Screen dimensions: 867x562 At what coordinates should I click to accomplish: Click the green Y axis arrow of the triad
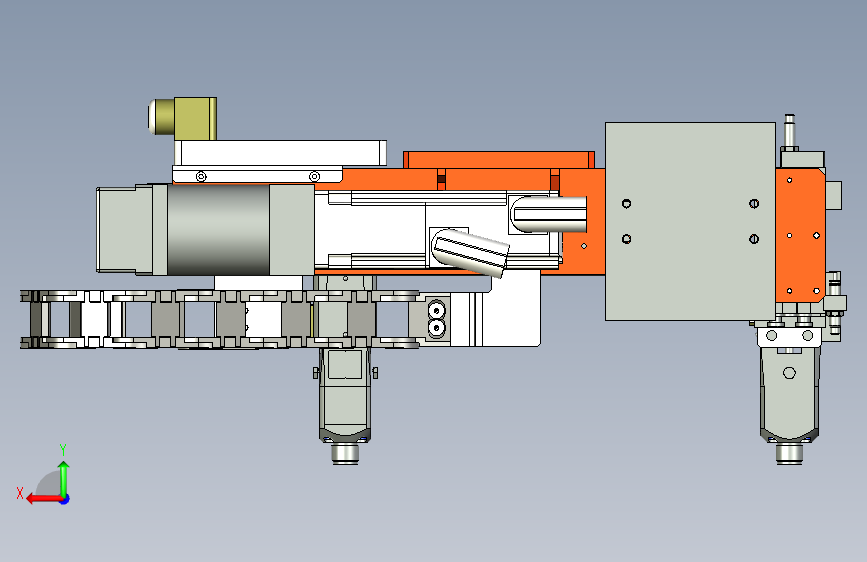click(x=64, y=478)
